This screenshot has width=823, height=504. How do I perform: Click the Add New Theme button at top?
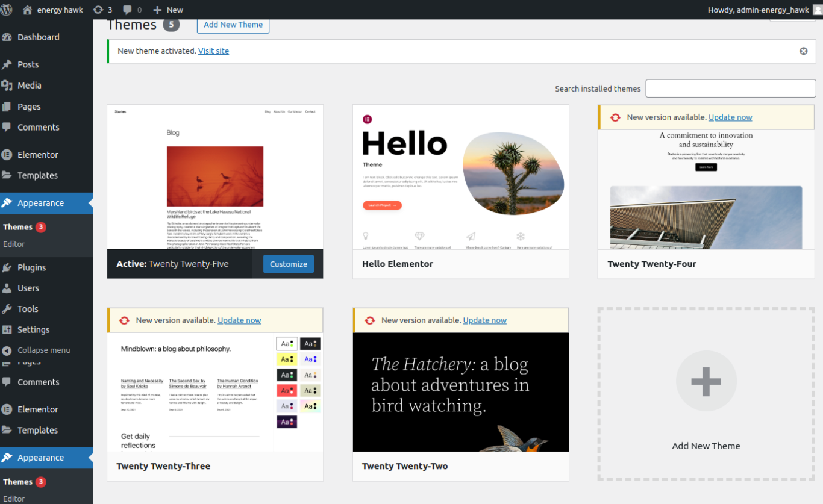(x=233, y=25)
